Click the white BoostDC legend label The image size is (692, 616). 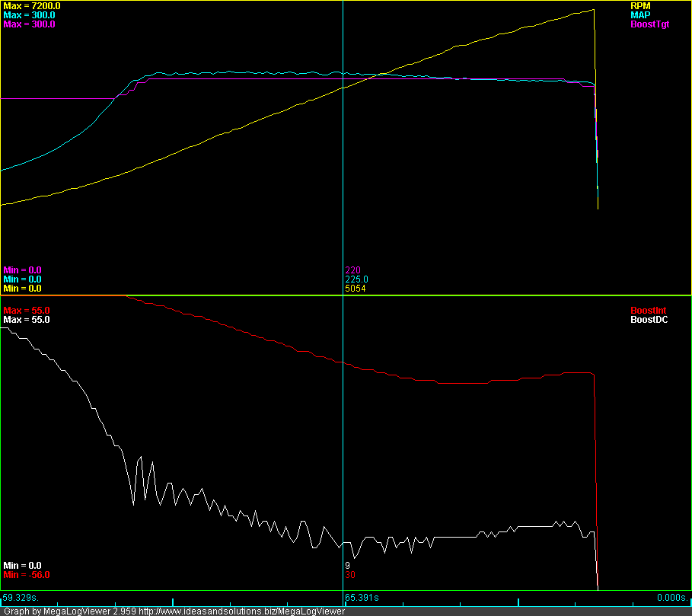(649, 320)
